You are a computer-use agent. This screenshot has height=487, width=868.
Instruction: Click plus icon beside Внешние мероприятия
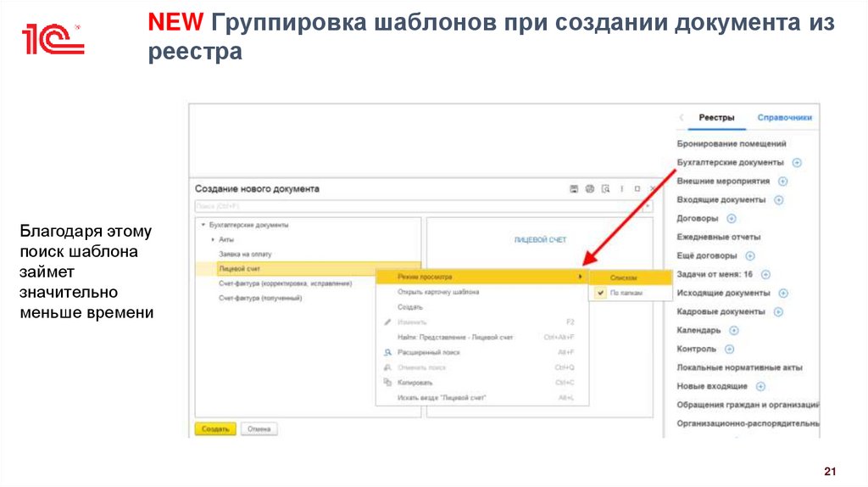point(782,182)
